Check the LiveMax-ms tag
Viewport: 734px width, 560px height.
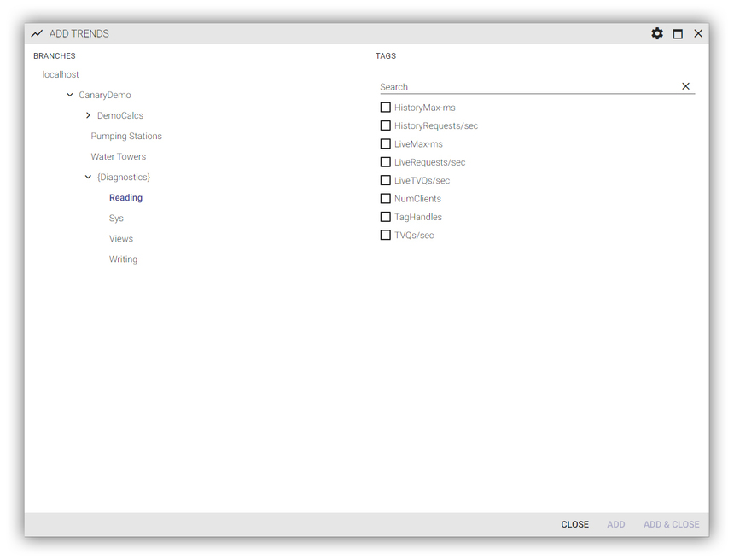coord(385,143)
